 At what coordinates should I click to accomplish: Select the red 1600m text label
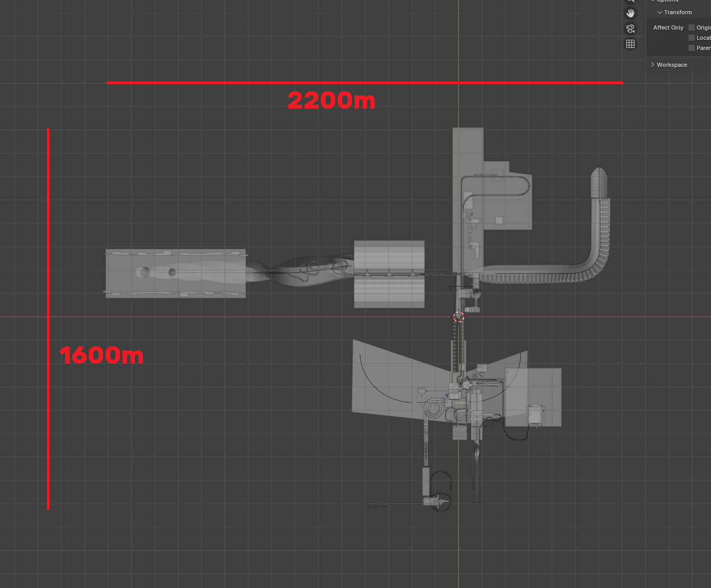coord(101,355)
